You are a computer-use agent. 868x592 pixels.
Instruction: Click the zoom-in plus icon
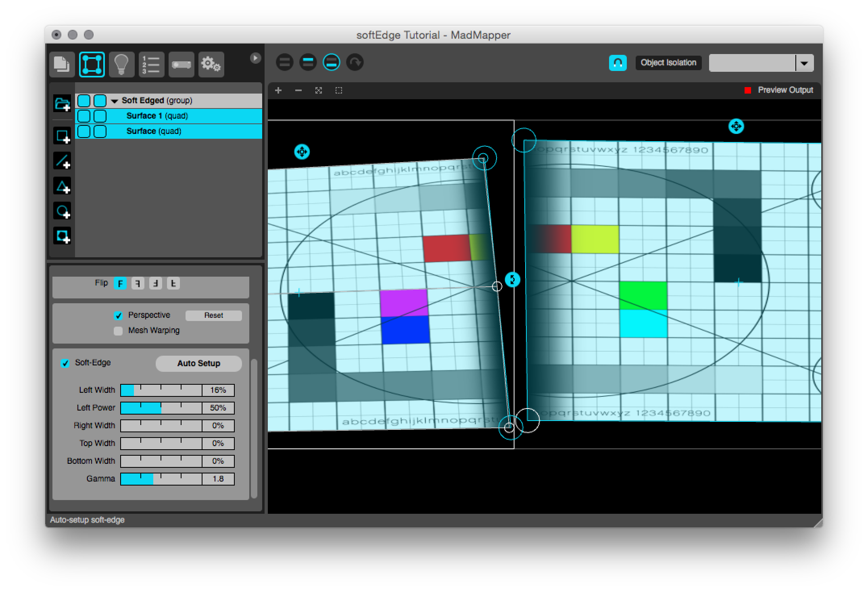278,90
